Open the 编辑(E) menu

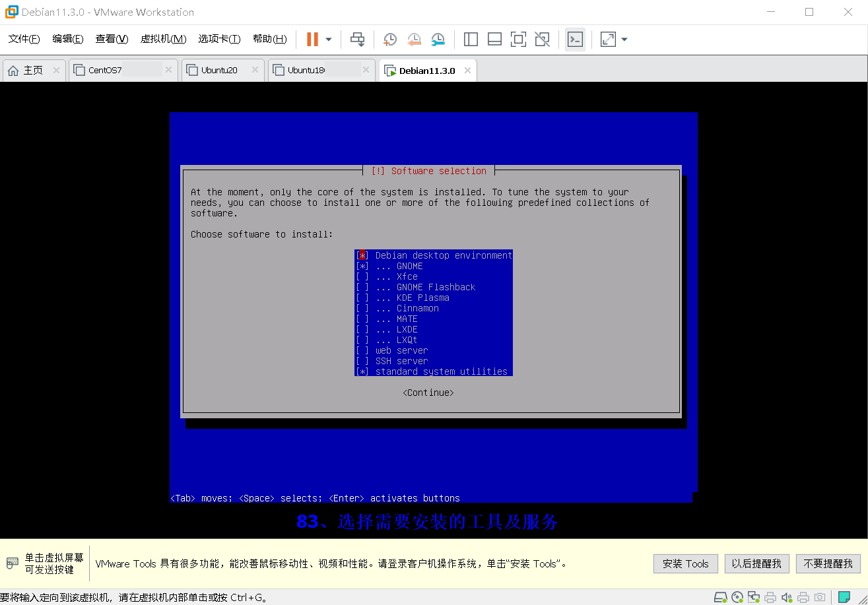[x=68, y=39]
